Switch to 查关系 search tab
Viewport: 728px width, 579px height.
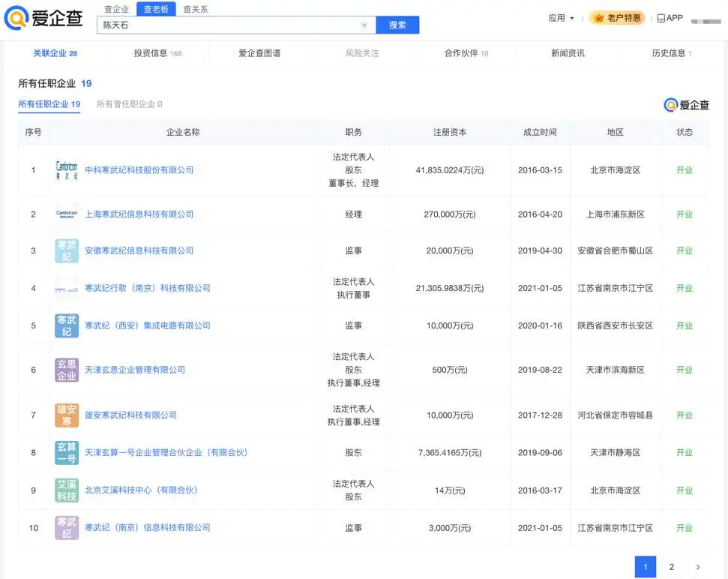[196, 9]
